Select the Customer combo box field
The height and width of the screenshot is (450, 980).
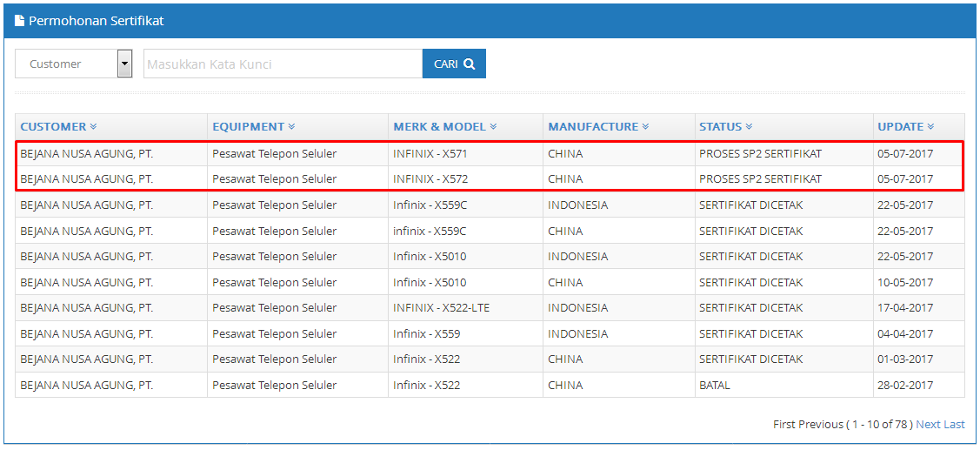click(74, 64)
